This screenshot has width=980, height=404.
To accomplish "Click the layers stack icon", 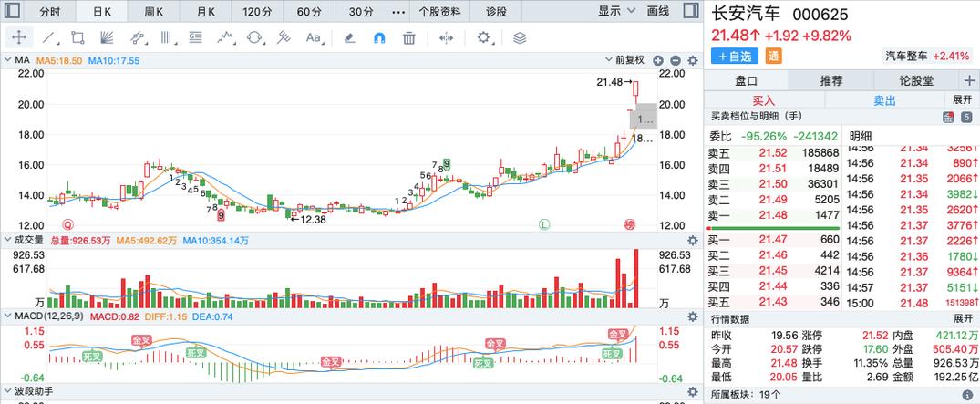I will click(x=520, y=37).
